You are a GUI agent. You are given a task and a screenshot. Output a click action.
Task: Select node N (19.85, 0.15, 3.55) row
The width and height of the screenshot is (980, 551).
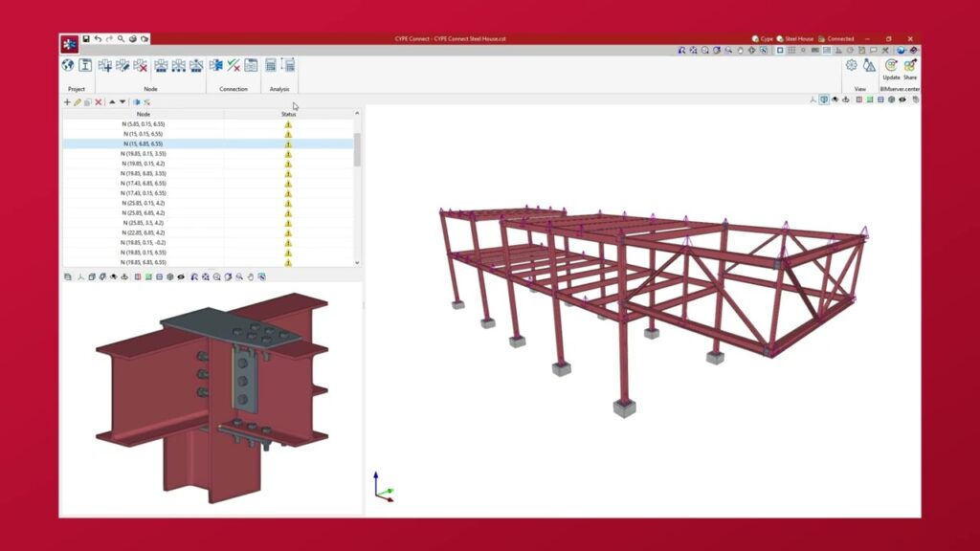(144, 153)
